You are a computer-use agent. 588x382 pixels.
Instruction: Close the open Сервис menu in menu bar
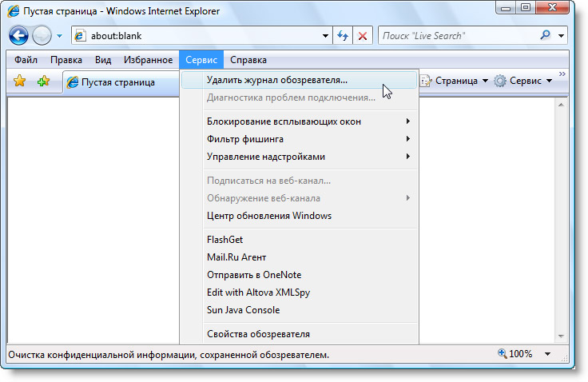click(x=201, y=60)
